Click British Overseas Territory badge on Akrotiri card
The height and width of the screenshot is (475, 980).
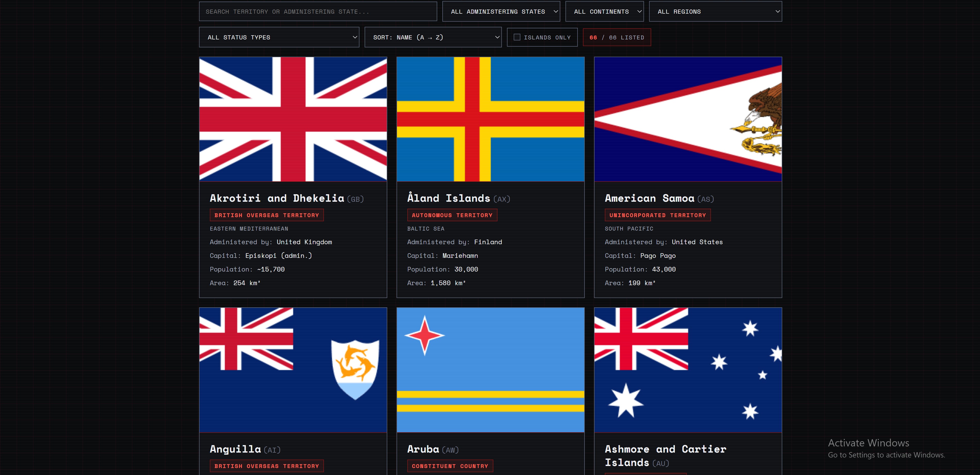click(267, 215)
